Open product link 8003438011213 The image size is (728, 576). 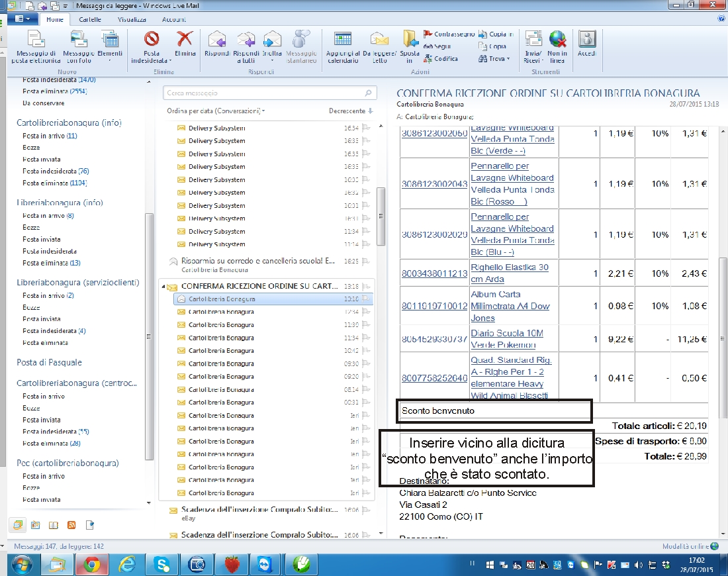click(x=434, y=273)
